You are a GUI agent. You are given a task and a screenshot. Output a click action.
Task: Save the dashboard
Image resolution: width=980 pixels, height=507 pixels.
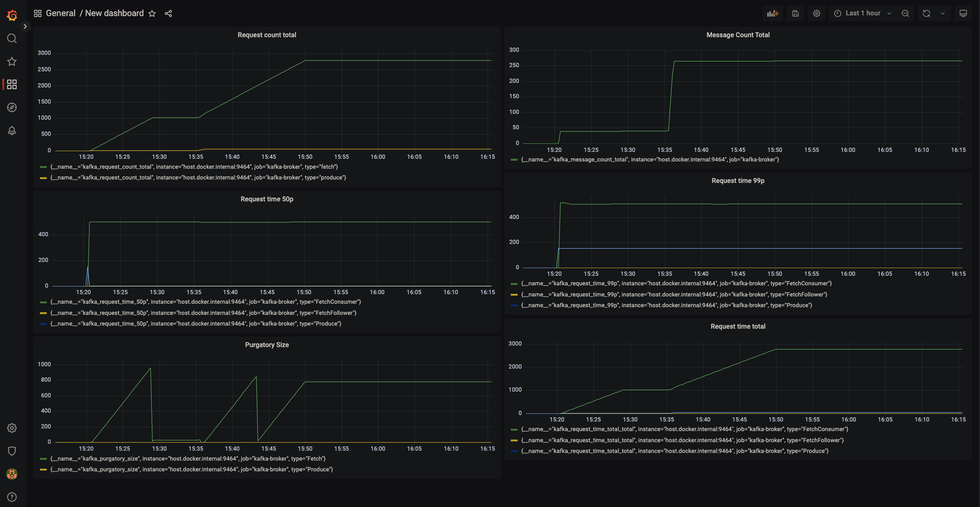point(795,13)
